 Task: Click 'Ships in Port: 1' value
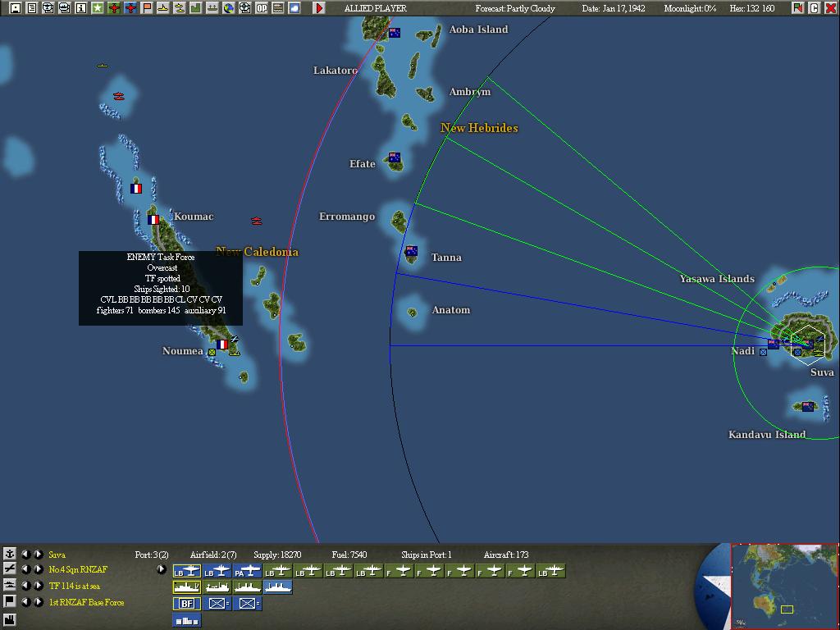pos(427,555)
